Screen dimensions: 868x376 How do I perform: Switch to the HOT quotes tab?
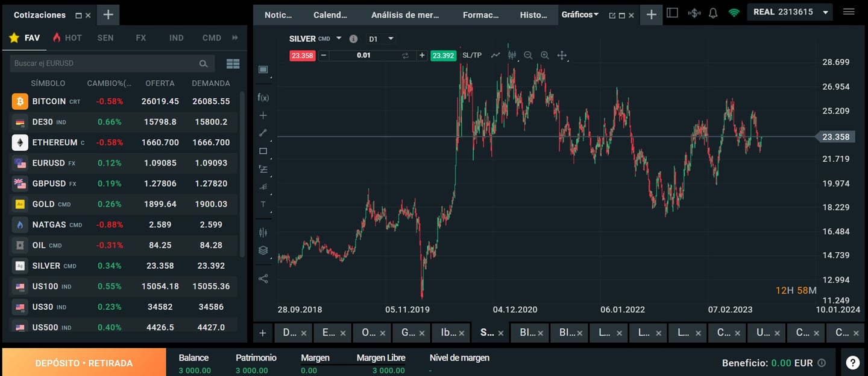point(67,37)
